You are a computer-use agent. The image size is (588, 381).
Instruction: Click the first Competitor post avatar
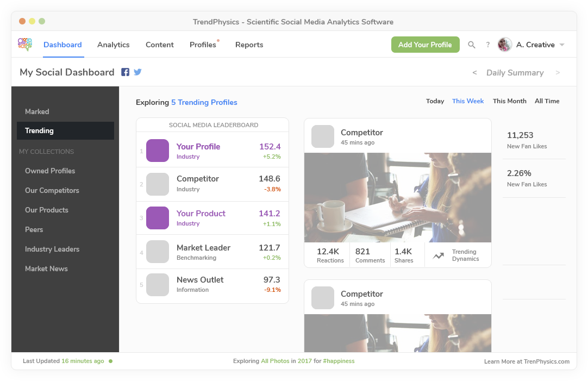(x=323, y=136)
